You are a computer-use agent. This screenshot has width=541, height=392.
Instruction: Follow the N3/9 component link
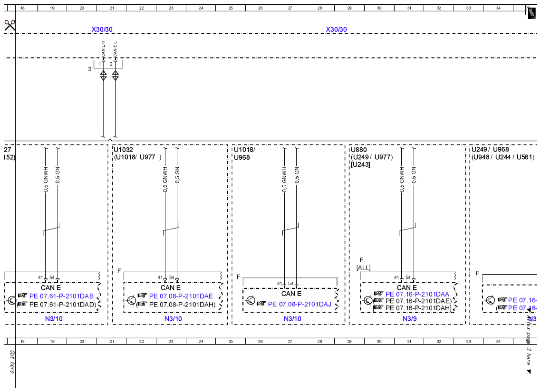coord(409,318)
